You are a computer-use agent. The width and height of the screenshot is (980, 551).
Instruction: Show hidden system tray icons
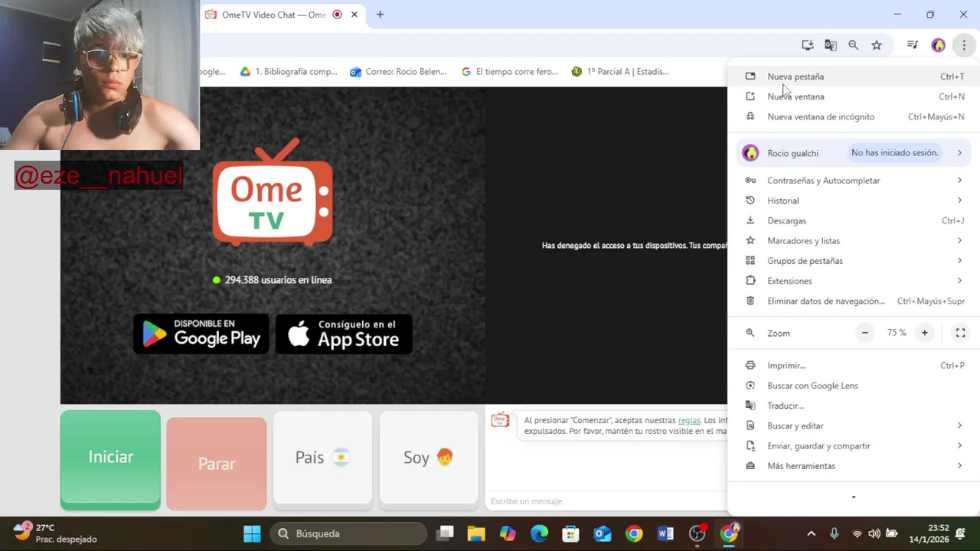(811, 533)
